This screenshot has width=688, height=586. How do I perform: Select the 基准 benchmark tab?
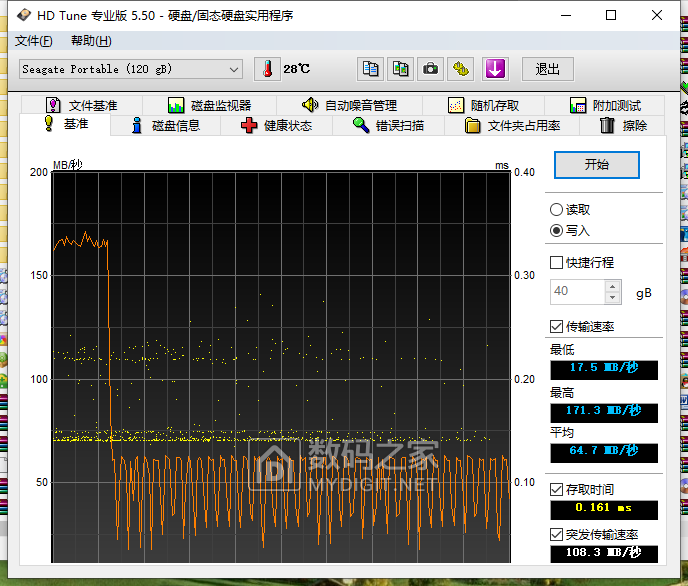[x=66, y=124]
